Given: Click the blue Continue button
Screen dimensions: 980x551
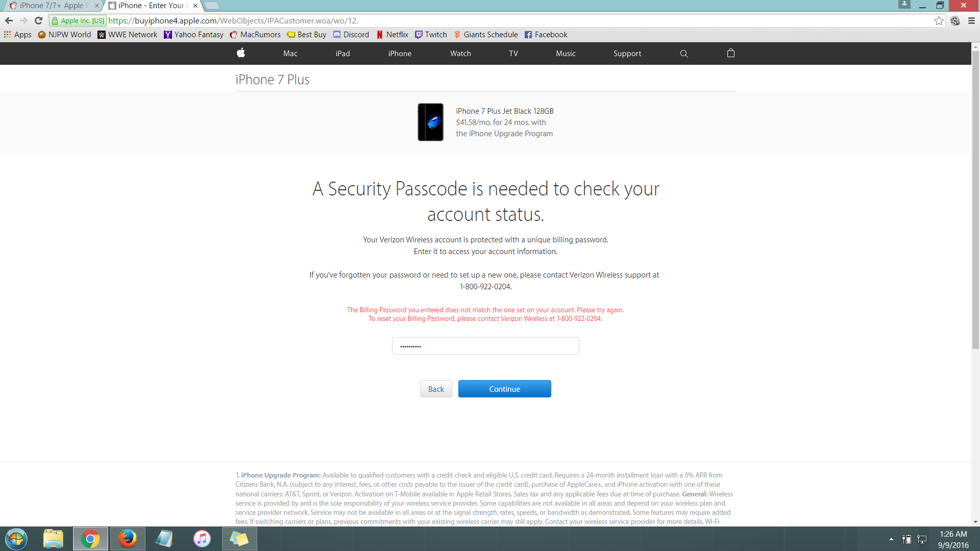Looking at the screenshot, I should tap(504, 389).
